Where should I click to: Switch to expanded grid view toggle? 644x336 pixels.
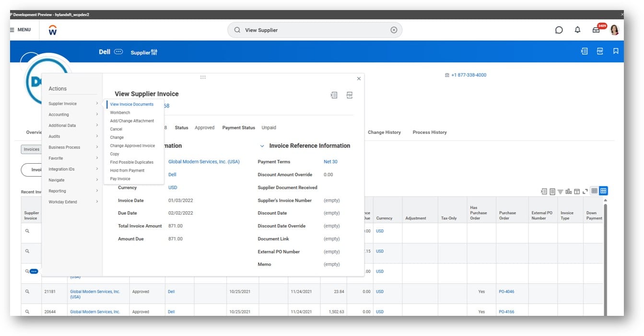pos(603,191)
